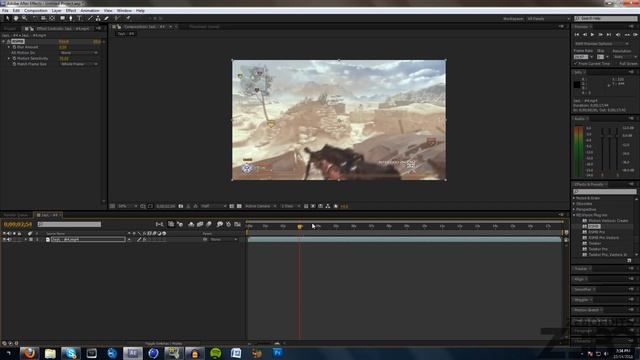Toggle mute audio in Preview panel
Screen dimensions: 640x360
[x=618, y=35]
